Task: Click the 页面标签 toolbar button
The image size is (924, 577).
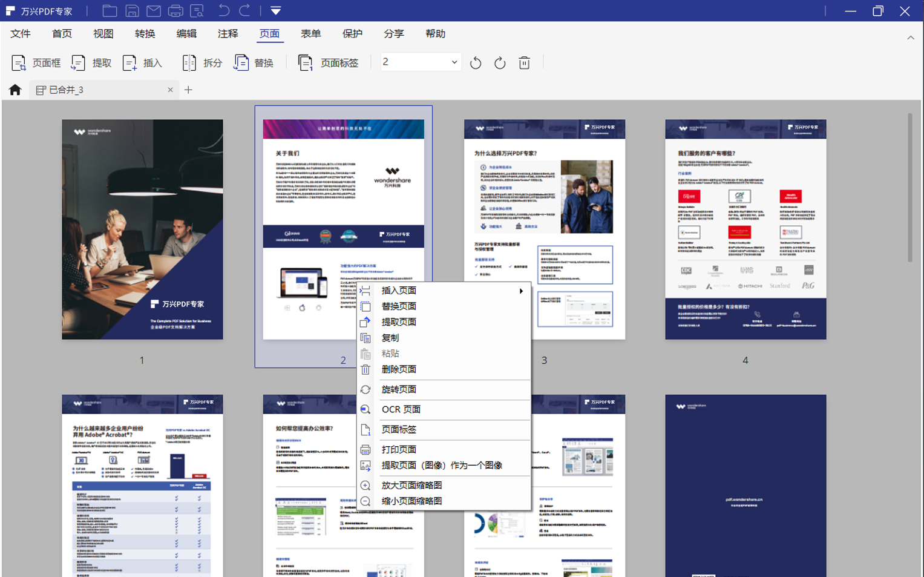Action: [x=329, y=63]
